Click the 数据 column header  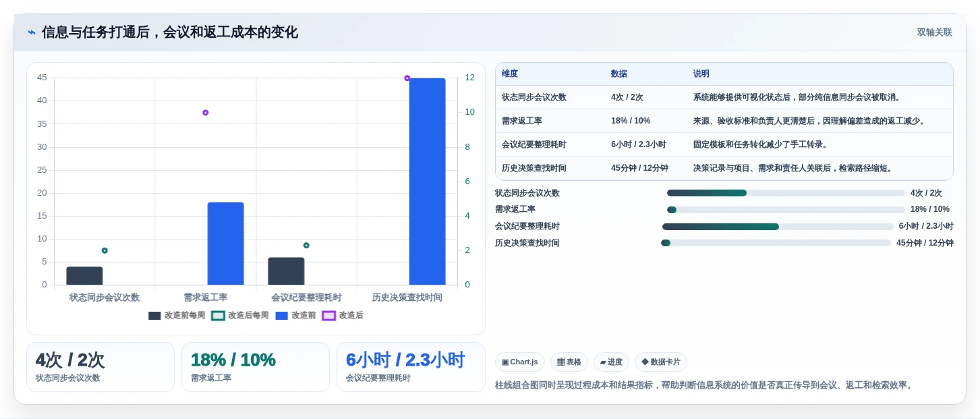(x=619, y=74)
